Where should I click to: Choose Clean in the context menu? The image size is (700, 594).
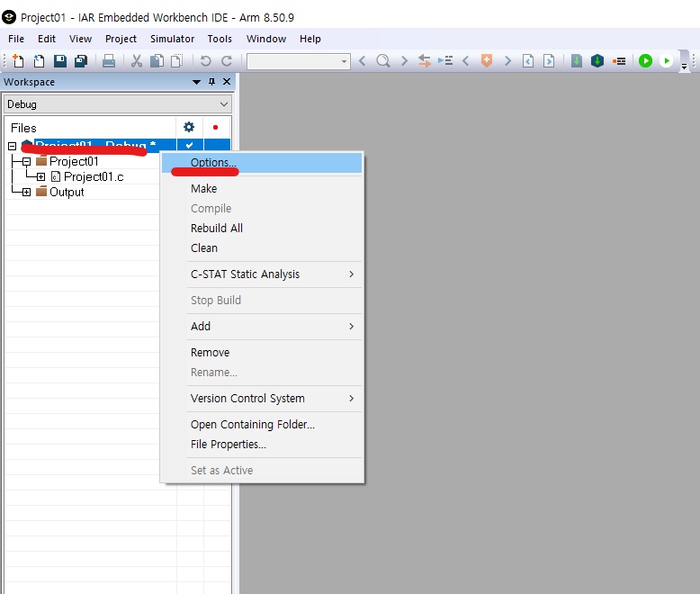pos(262,247)
